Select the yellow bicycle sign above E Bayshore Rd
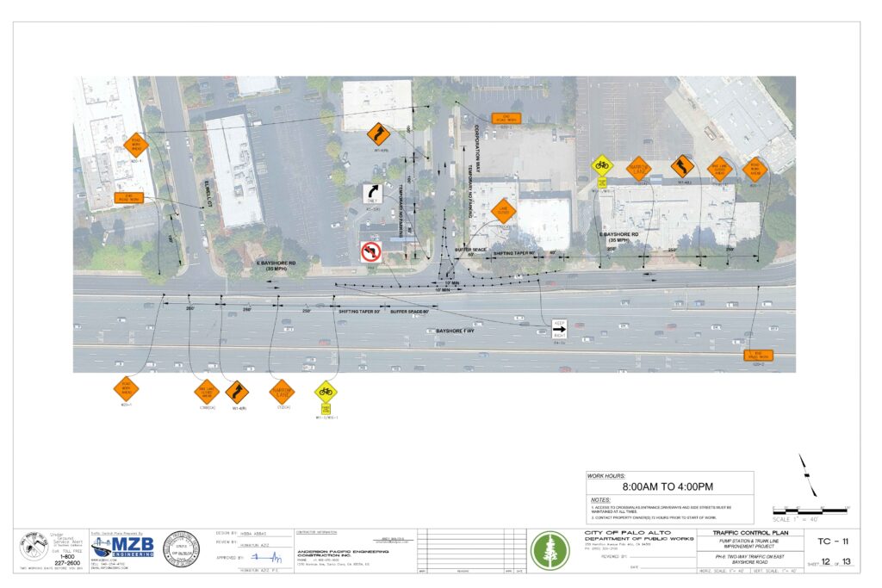Image resolution: width=882 pixels, height=588 pixels. tap(601, 165)
